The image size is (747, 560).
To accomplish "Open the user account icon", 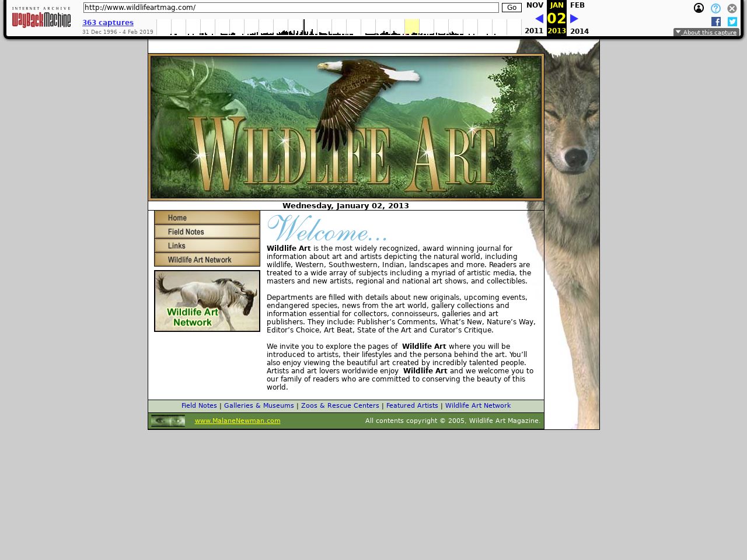I will pyautogui.click(x=699, y=8).
